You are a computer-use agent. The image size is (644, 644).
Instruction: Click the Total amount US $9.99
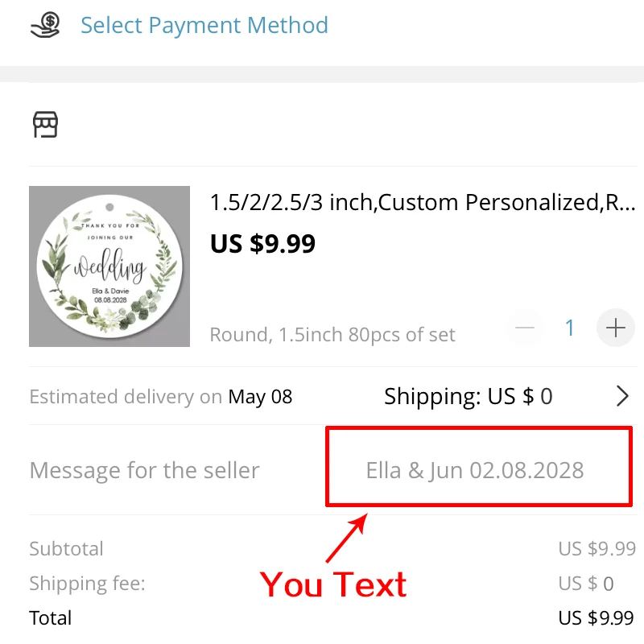coord(597,618)
